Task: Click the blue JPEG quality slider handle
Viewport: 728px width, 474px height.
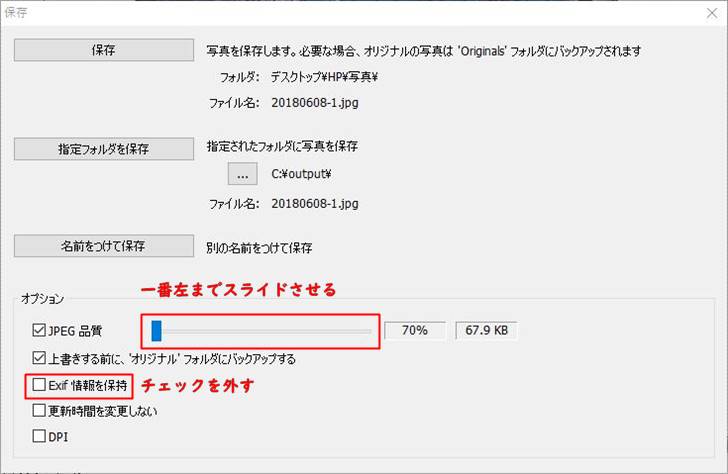Action: 156,330
